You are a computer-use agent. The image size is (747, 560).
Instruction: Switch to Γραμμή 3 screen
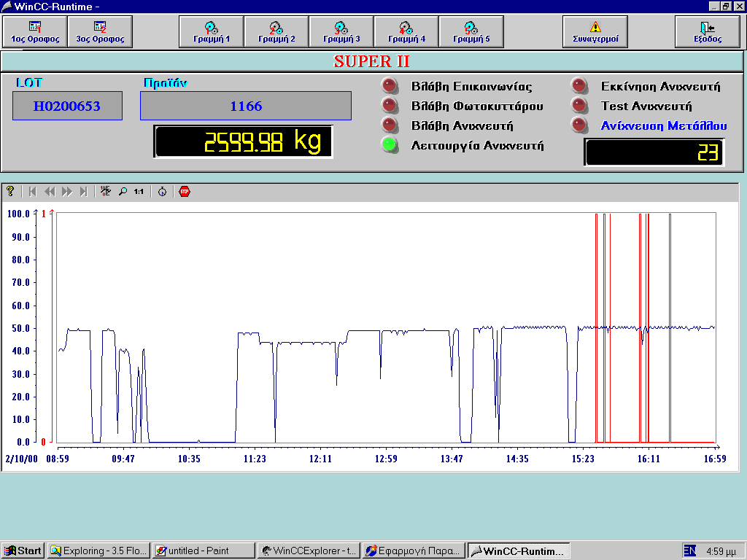tap(341, 32)
